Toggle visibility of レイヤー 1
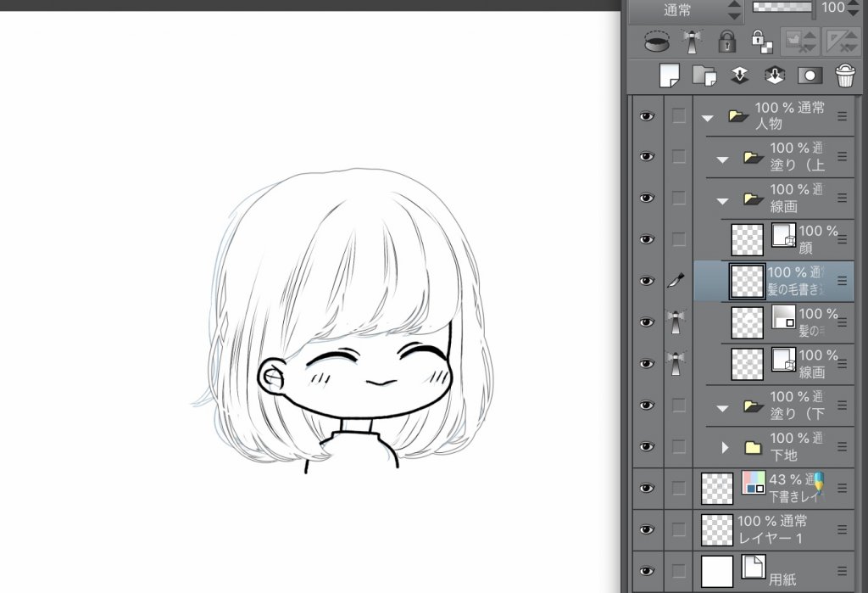868x593 pixels. [x=647, y=529]
